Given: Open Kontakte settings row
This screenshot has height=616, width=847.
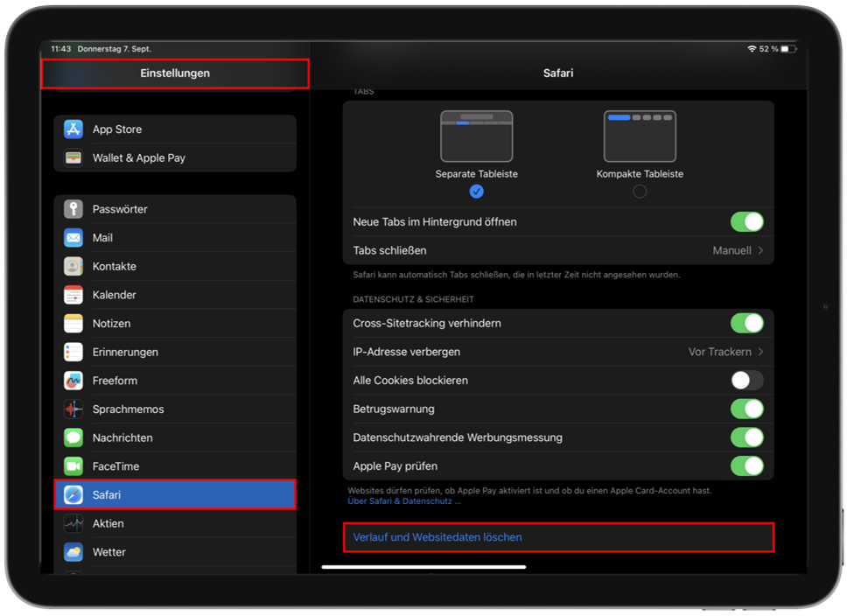Looking at the screenshot, I should pos(175,266).
